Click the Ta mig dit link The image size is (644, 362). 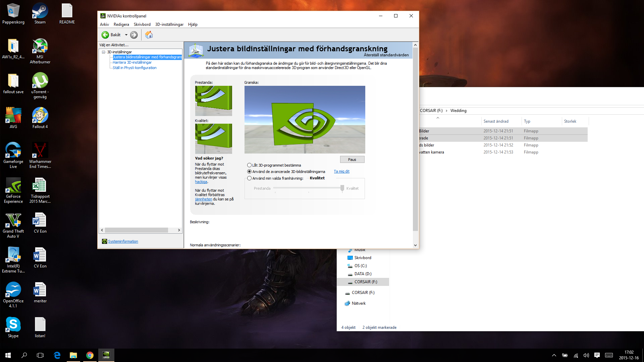341,171
